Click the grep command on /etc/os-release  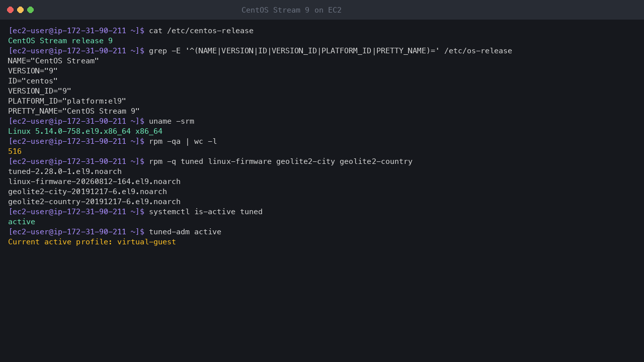(331, 51)
